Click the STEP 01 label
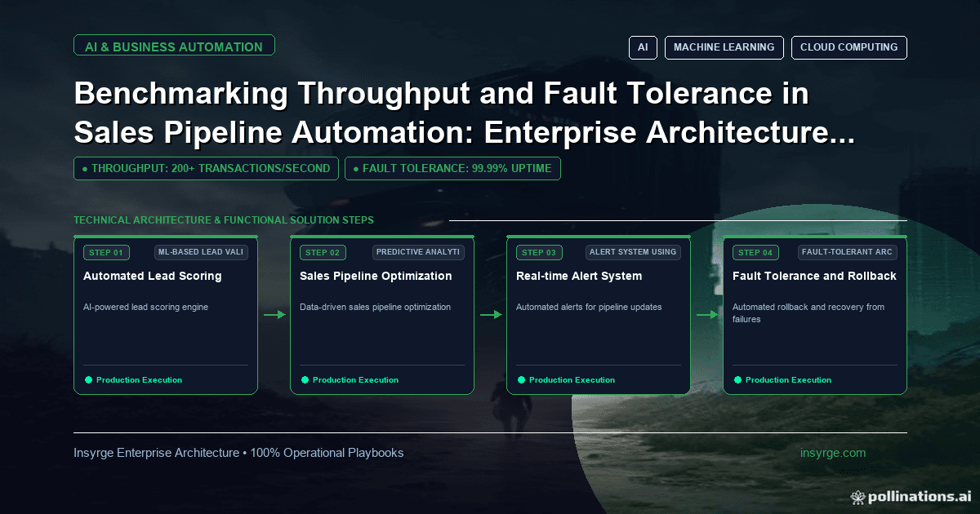This screenshot has height=514, width=980. [x=106, y=252]
